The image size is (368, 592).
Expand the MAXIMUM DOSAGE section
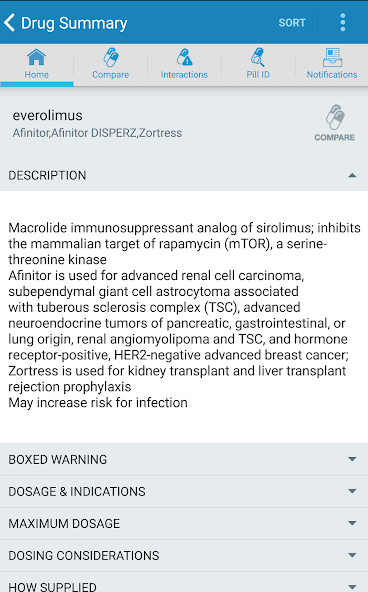[x=184, y=523]
